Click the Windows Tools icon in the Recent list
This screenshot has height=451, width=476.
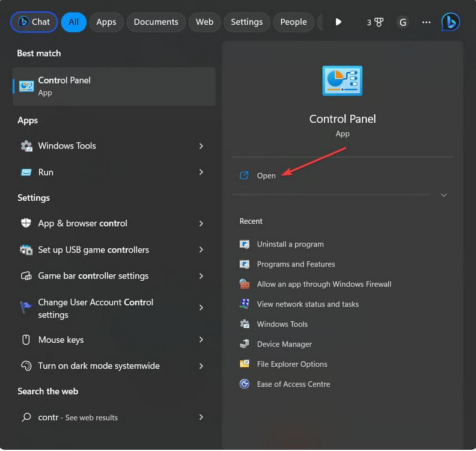[x=245, y=324]
